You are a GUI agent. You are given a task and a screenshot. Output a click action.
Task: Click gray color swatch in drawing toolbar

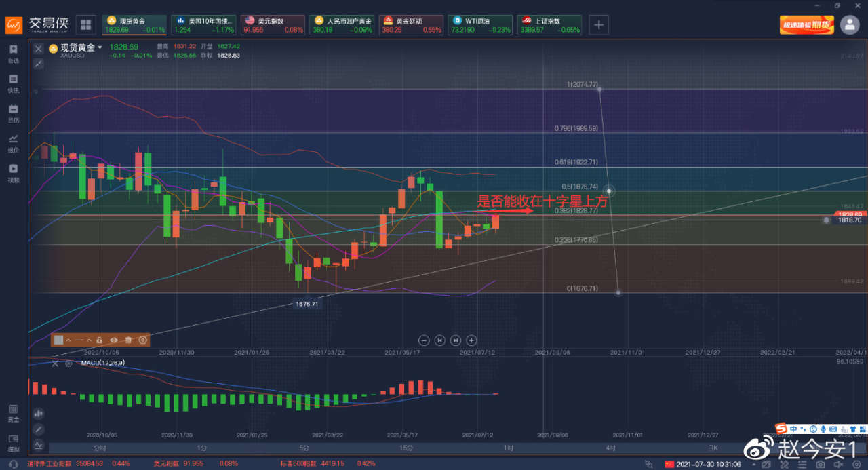pyautogui.click(x=59, y=340)
